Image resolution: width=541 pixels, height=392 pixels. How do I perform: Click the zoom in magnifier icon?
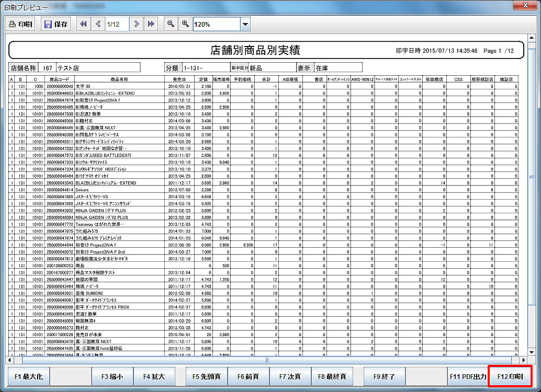(185, 25)
